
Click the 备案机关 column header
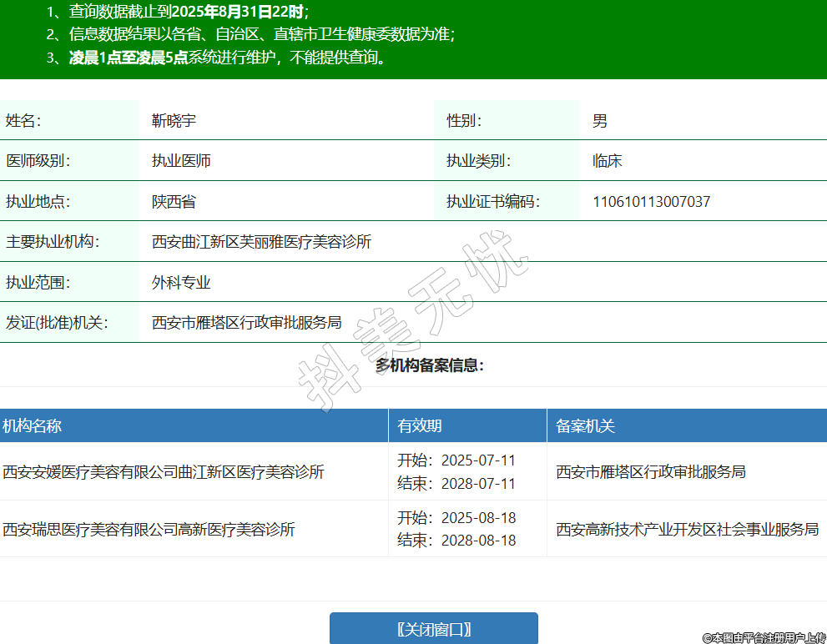click(585, 426)
